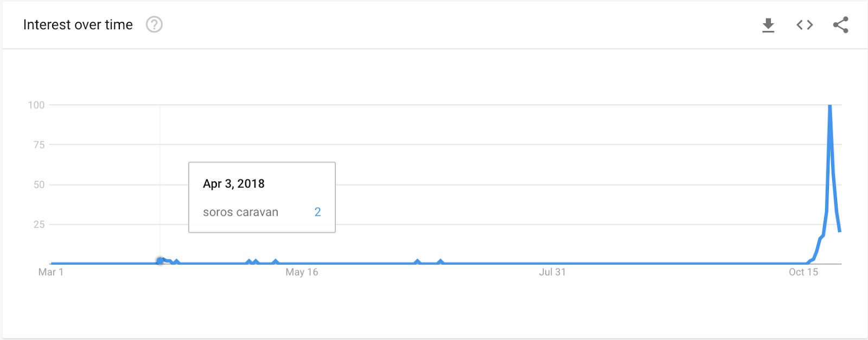This screenshot has height=340, width=868.
Task: Click "soros caravan" in the tooltip
Action: tap(240, 212)
